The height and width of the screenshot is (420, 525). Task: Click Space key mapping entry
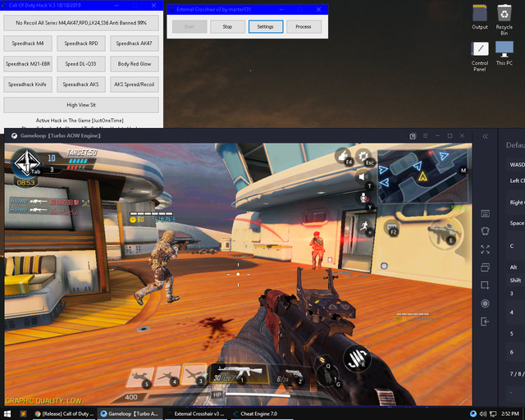coord(516,223)
